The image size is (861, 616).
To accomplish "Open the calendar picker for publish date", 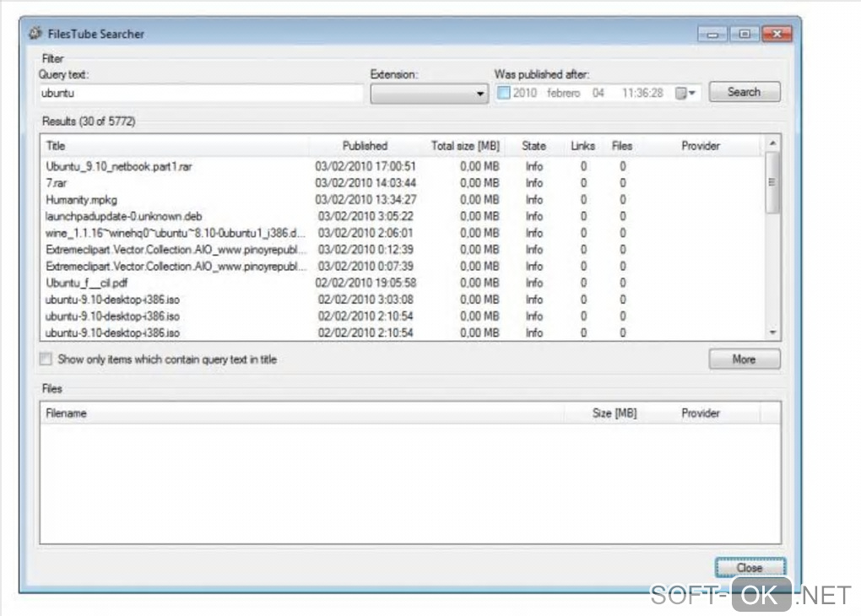I will tap(685, 93).
